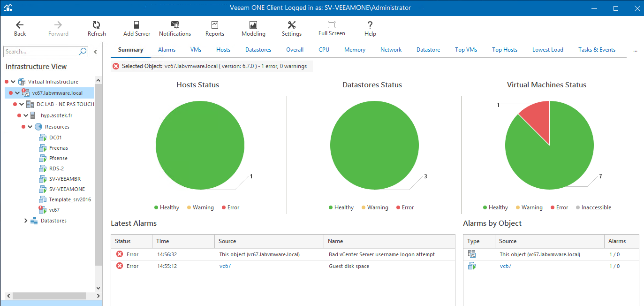Switch to the Network tab

pyautogui.click(x=391, y=50)
